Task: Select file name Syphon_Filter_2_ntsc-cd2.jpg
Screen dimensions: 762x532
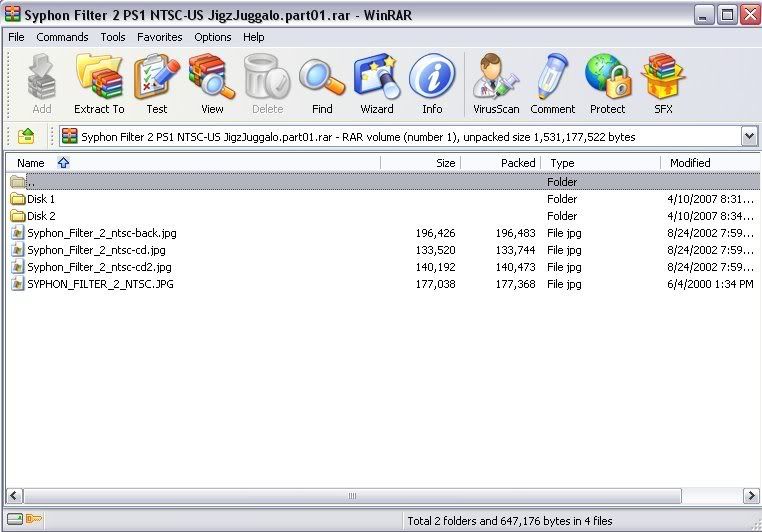Action: point(99,267)
